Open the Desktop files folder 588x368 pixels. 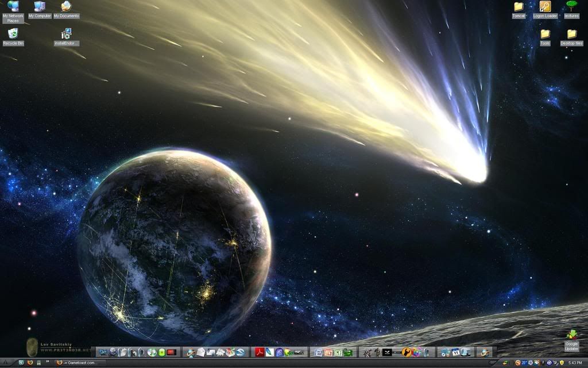pyautogui.click(x=571, y=37)
